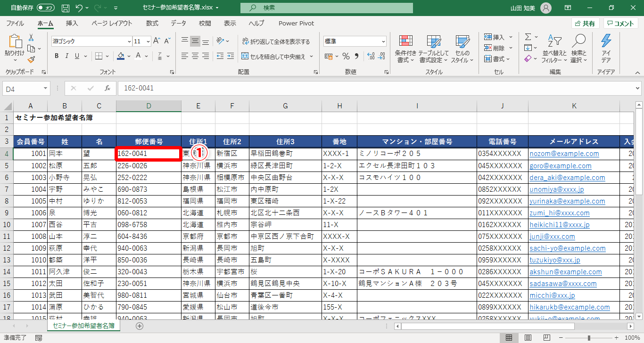Undo the last action
The image size is (644, 343).
(x=79, y=8)
